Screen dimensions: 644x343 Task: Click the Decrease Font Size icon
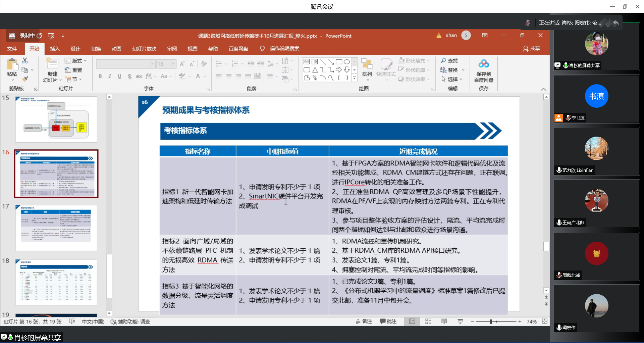[x=192, y=64]
